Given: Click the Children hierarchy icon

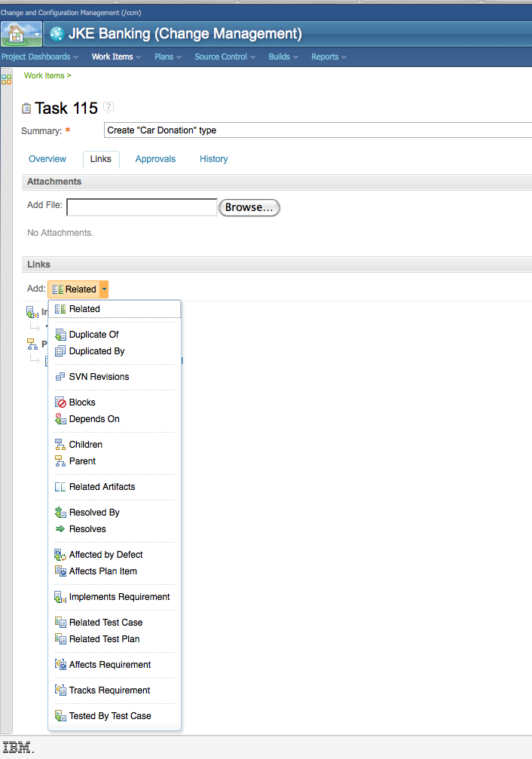Looking at the screenshot, I should tap(60, 445).
